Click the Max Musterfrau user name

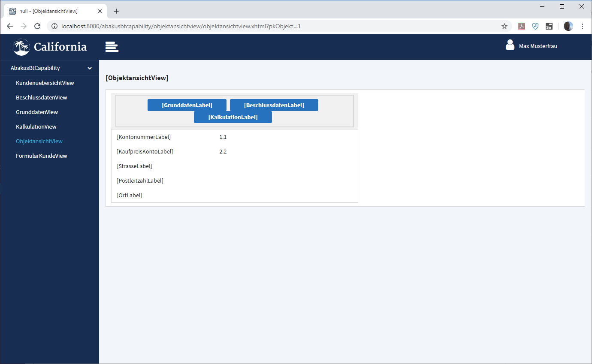tap(538, 46)
